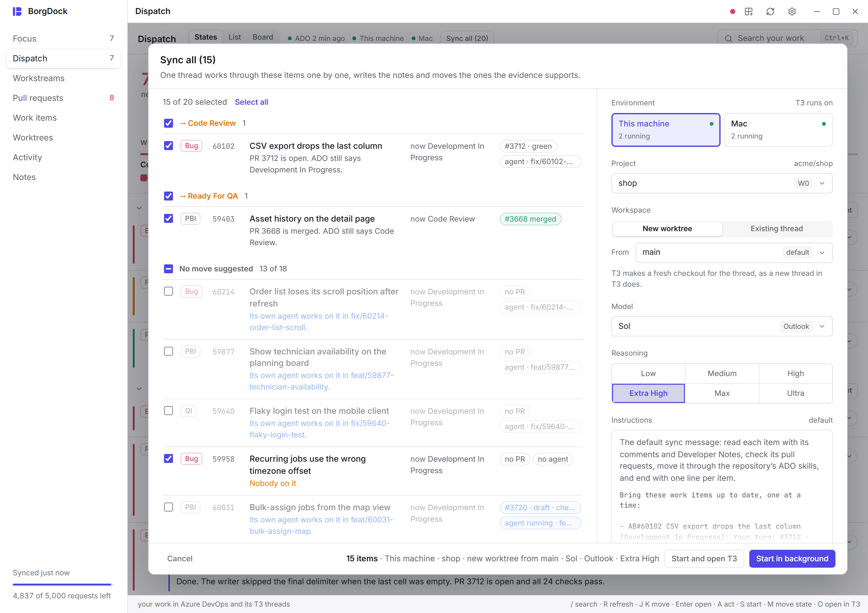
Task: Select New worktree workspace option
Action: click(x=667, y=229)
